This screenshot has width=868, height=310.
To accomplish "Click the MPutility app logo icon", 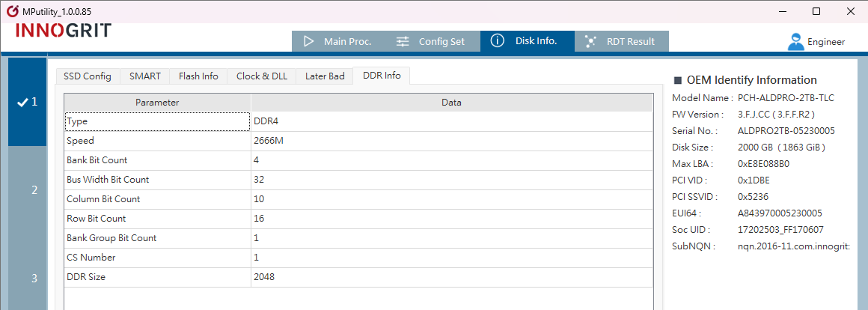I will (x=11, y=11).
